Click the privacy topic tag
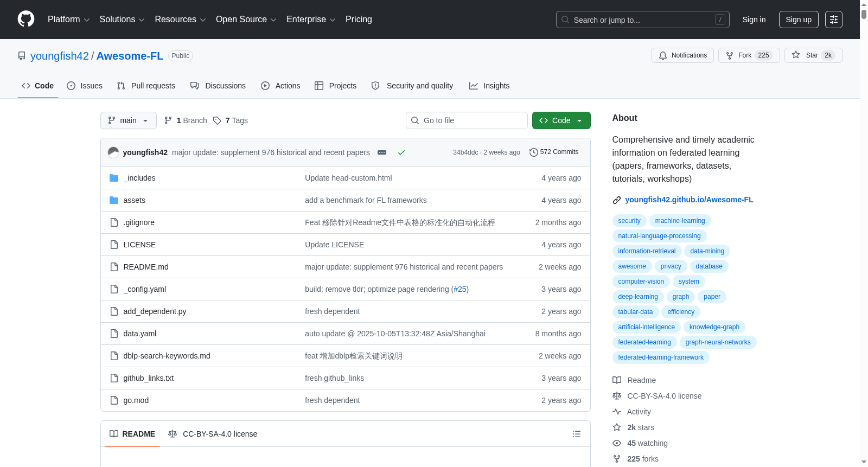868x467 pixels. tap(671, 266)
